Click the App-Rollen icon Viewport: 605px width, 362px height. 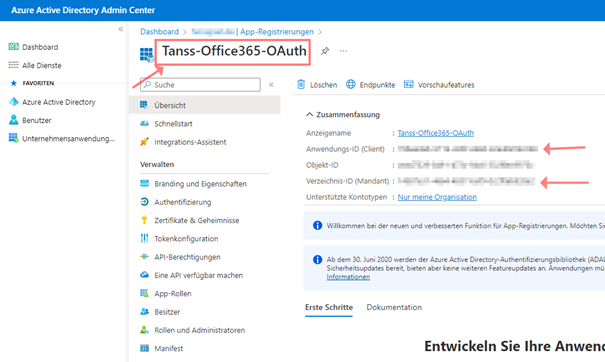(144, 293)
